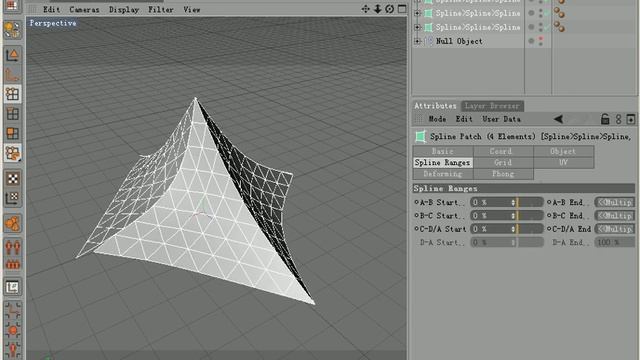Open the Mode menu in Attributes manager
Image resolution: width=640 pixels, height=360 pixels.
pyautogui.click(x=437, y=119)
